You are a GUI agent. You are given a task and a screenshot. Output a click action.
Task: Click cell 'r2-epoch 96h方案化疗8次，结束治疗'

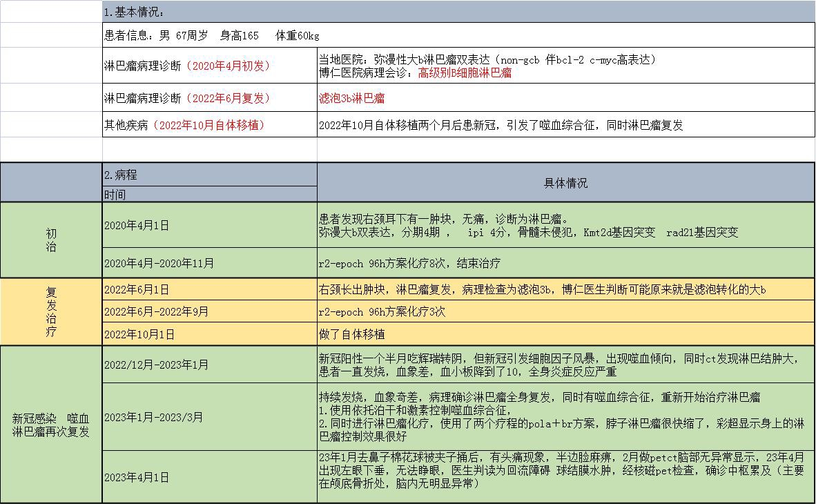565,263
